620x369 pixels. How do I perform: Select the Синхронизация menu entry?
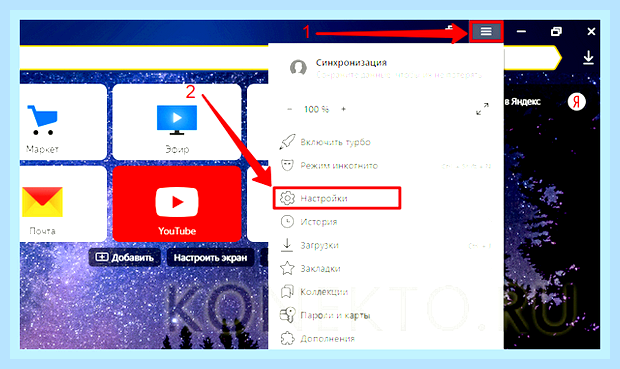(386, 68)
